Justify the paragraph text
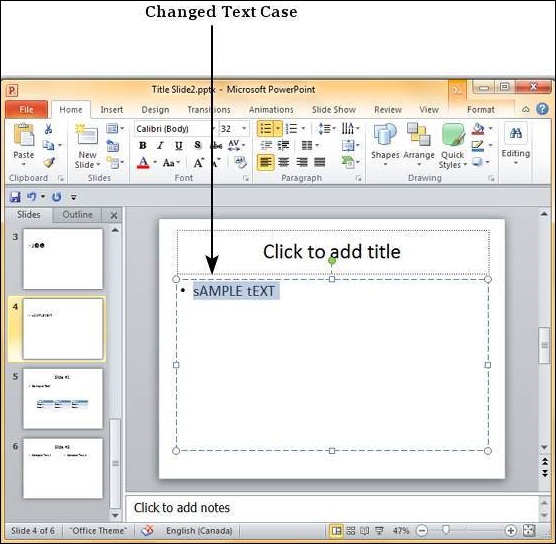This screenshot has width=556, height=544. click(319, 162)
